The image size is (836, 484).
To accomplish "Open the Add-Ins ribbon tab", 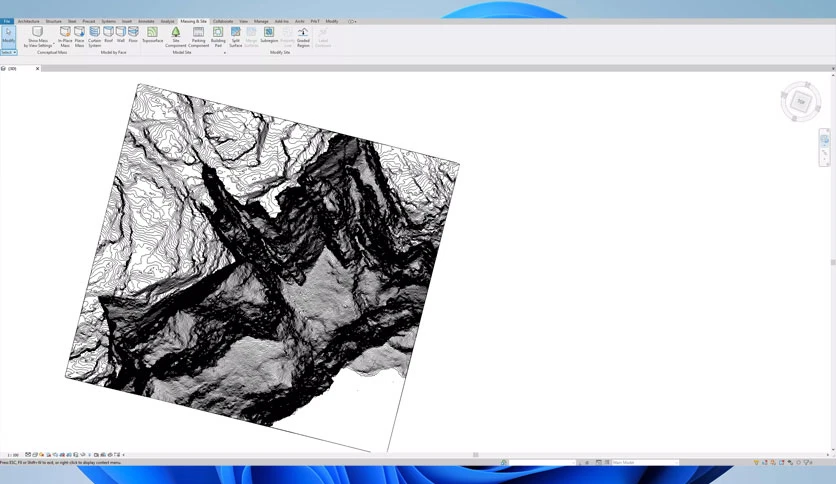I will click(x=282, y=21).
